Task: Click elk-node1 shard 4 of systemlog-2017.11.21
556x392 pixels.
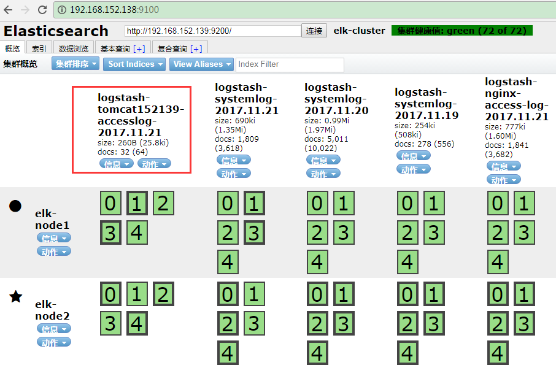Action: 228,262
